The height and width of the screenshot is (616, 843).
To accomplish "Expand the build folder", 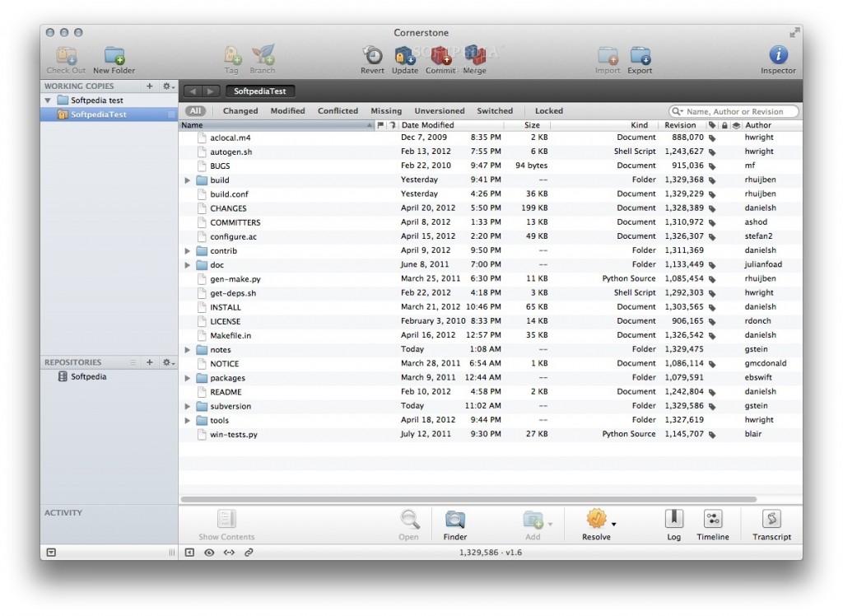I will [187, 180].
